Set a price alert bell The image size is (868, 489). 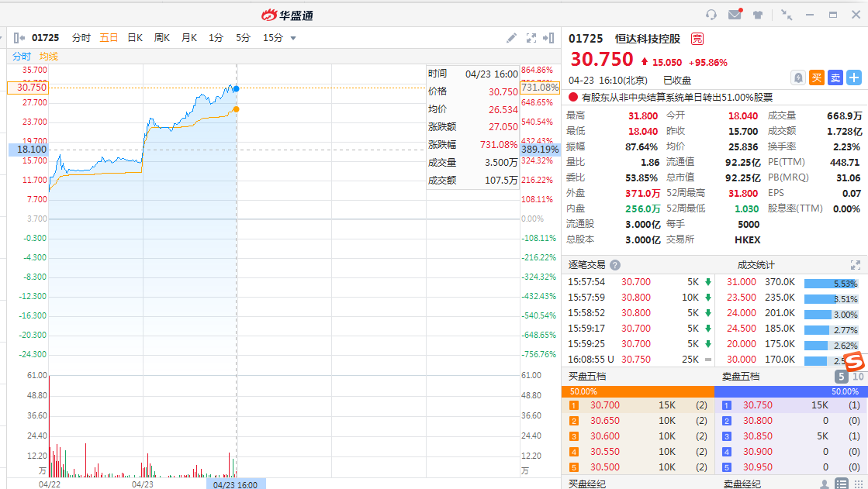point(798,78)
